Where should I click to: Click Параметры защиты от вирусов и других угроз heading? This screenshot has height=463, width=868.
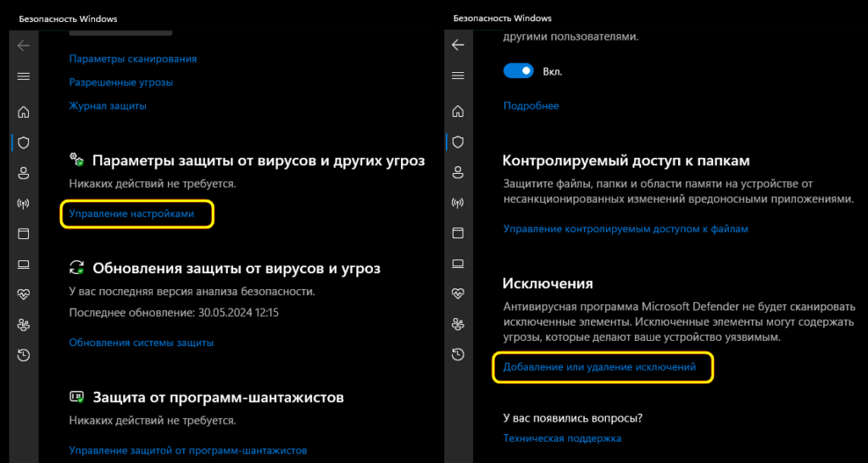pyautogui.click(x=259, y=161)
